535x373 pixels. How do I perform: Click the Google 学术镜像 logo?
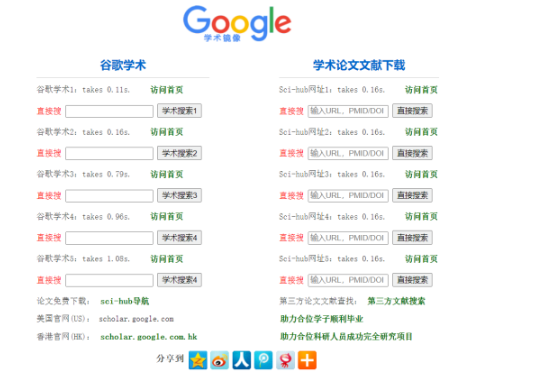coord(237,23)
